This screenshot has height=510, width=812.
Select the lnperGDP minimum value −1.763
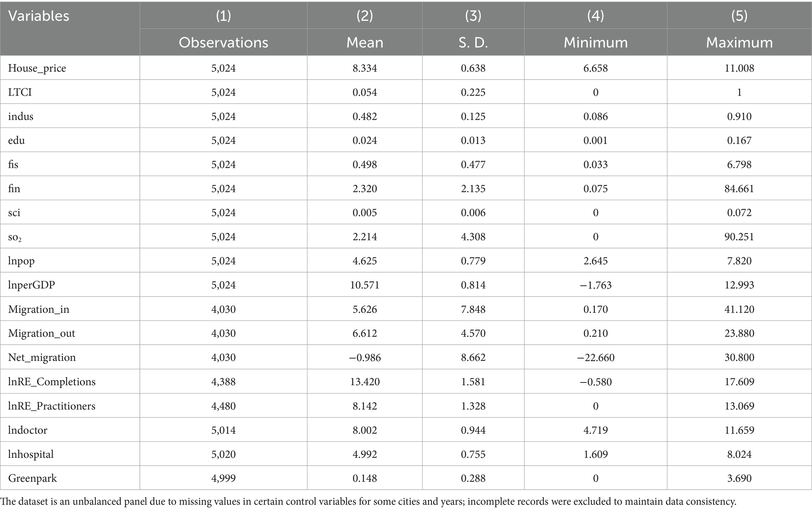tap(596, 285)
